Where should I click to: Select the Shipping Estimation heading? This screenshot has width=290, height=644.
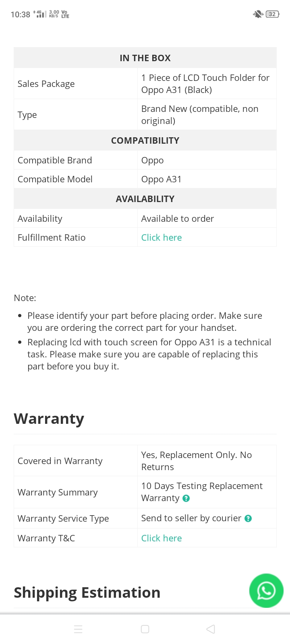pos(87,592)
